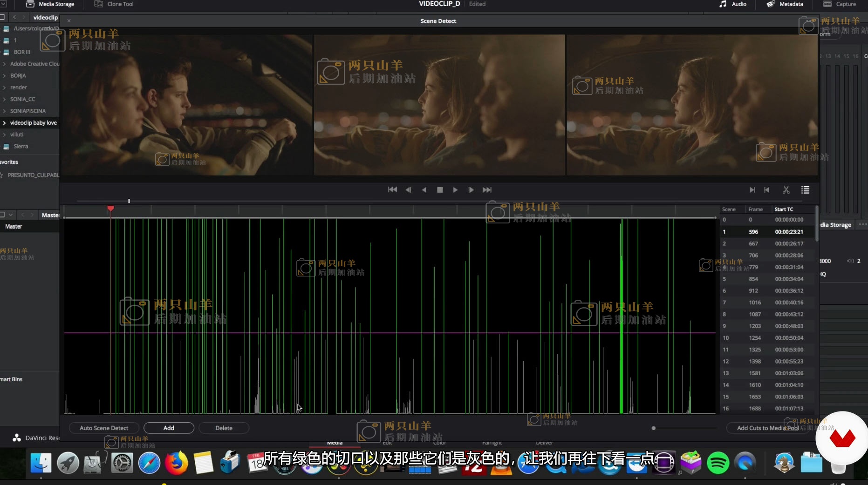Expand the videoclip baby love folder
The height and width of the screenshot is (485, 868).
click(5, 123)
